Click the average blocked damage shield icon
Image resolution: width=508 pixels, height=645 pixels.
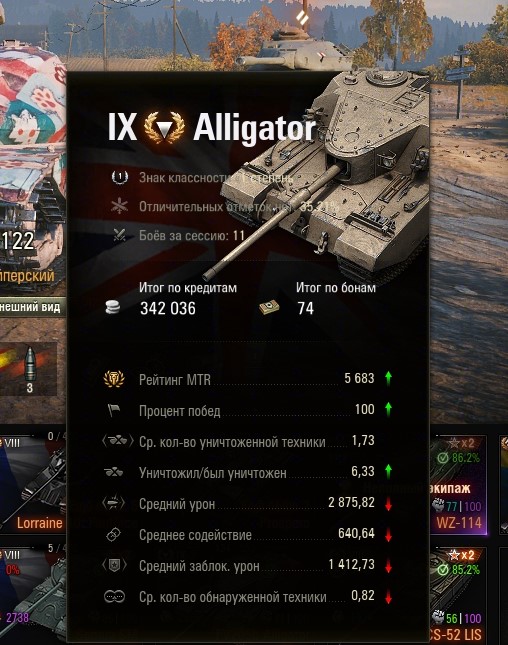[x=114, y=566]
